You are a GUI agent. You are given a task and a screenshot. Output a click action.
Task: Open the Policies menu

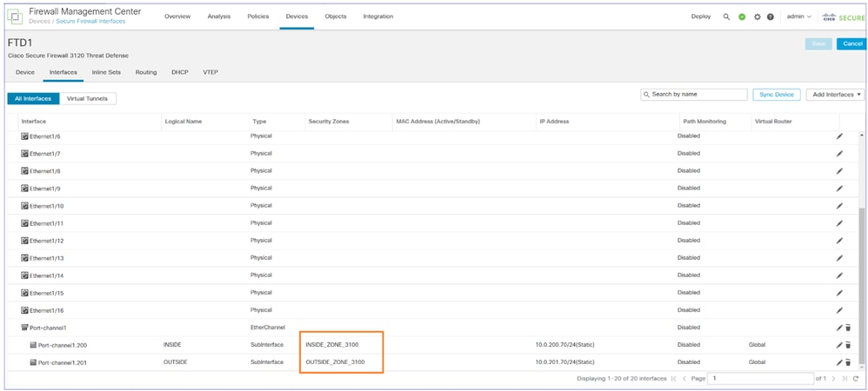pyautogui.click(x=258, y=17)
